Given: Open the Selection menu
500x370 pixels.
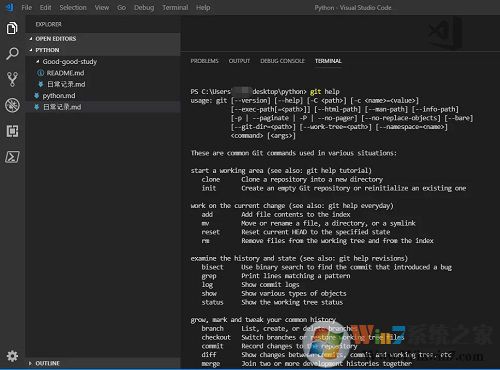Looking at the screenshot, I should pos(73,7).
